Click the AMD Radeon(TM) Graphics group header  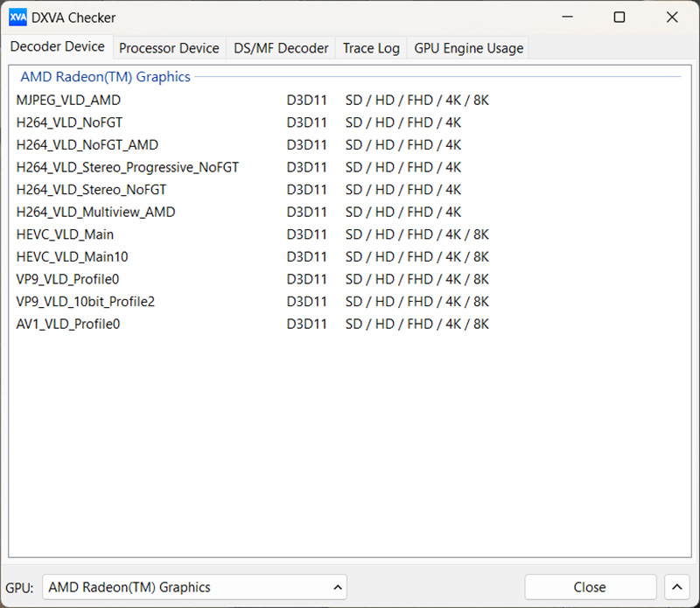coord(105,77)
